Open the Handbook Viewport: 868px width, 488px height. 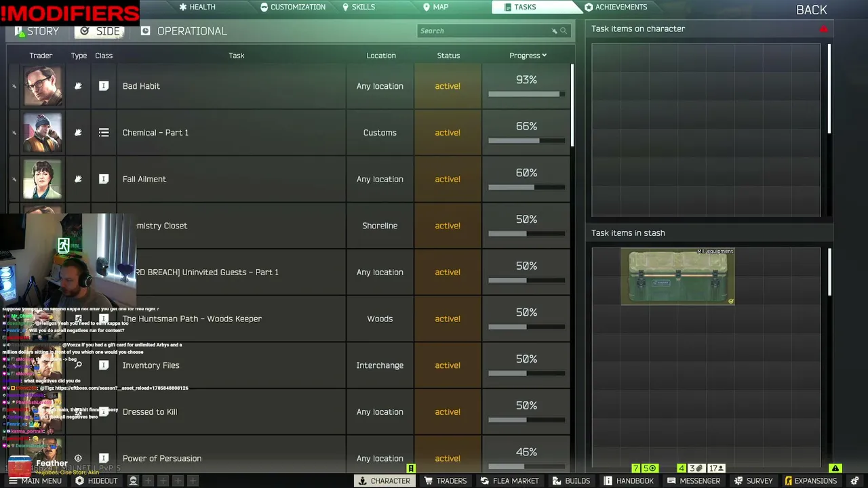pos(629,481)
